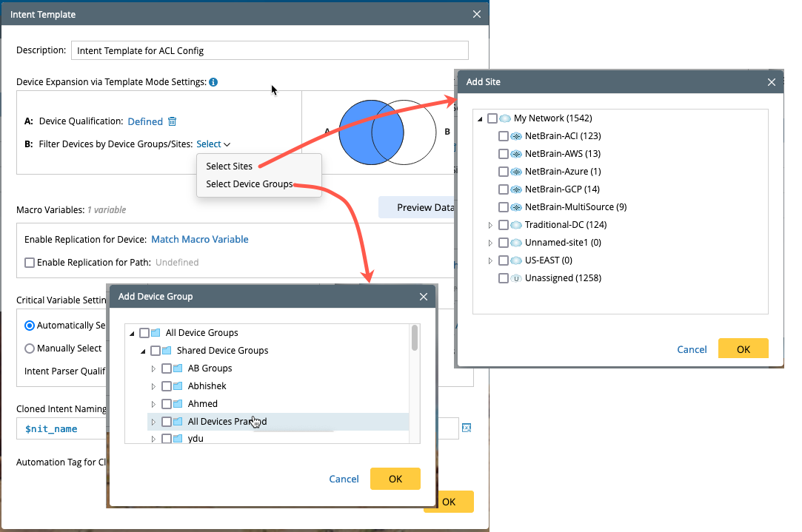This screenshot has width=802, height=532.
Task: Check the NetBrain-ACI (123) site checkbox
Action: (x=504, y=136)
